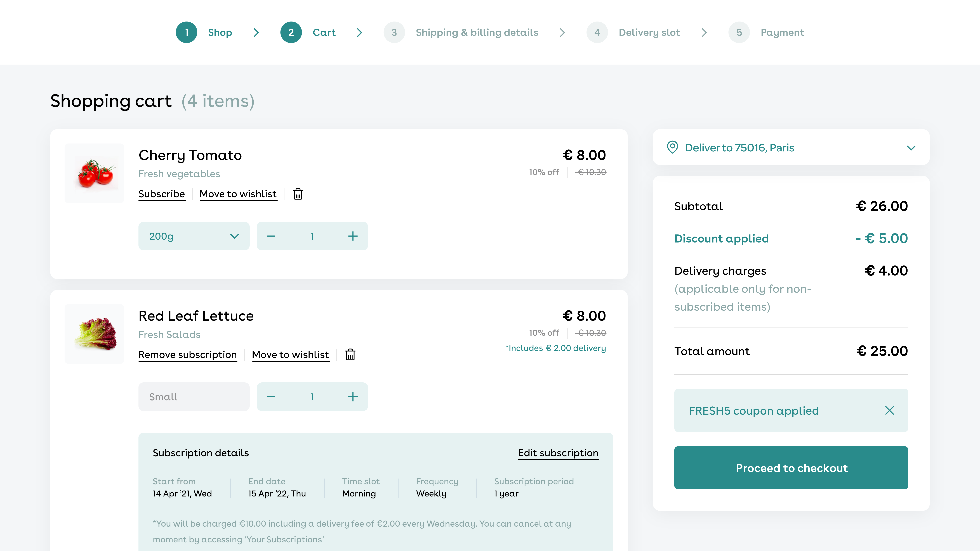The width and height of the screenshot is (980, 551).
Task: Click Edit subscription for Red Leaf Lettuce
Action: 558,452
